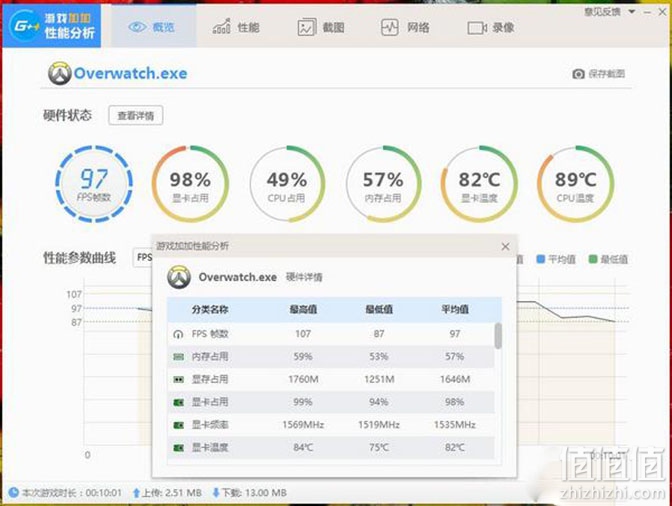Click the 1760M max video memory value

[303, 379]
